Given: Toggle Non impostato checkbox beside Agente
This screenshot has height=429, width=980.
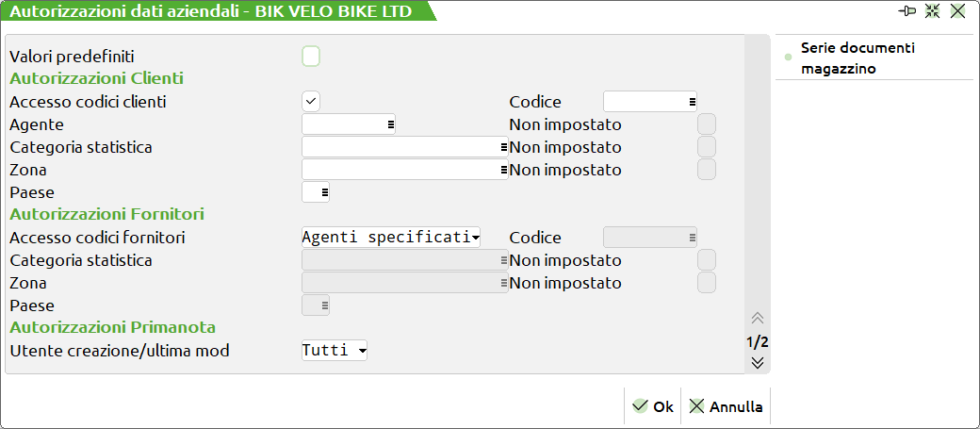Looking at the screenshot, I should 707,124.
